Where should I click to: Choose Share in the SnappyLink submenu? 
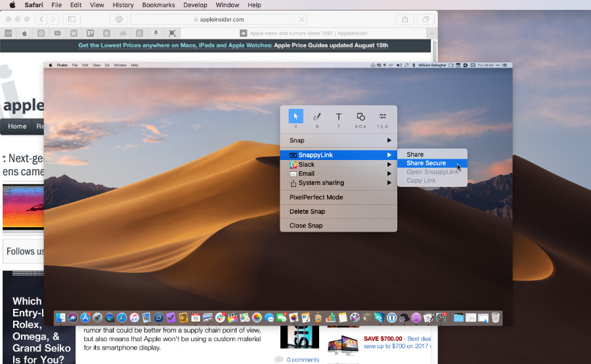[432, 154]
